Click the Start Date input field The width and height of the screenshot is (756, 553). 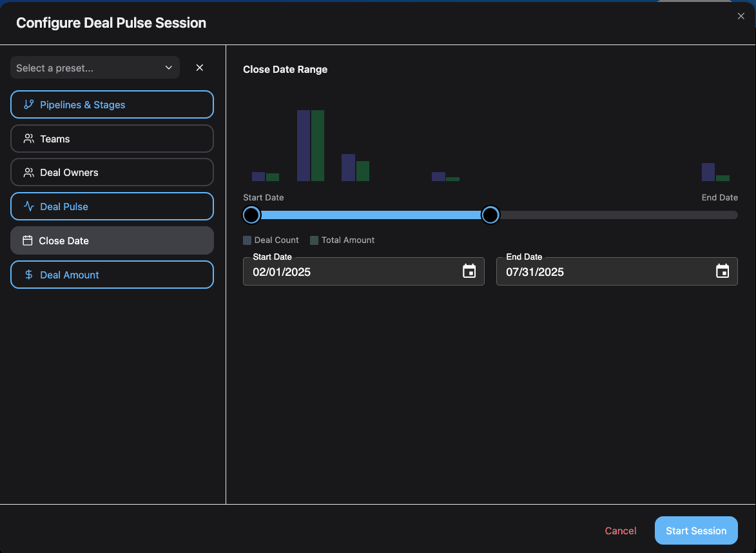363,271
